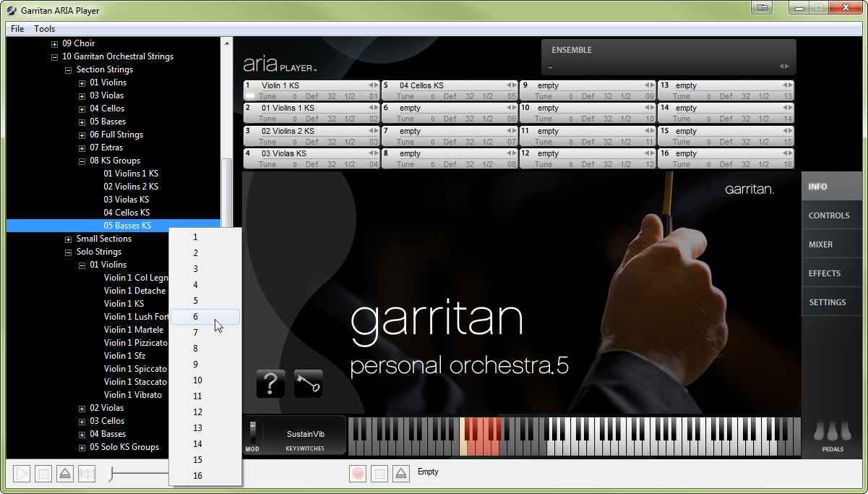Open the MIXER tab
868x494 pixels.
pyautogui.click(x=832, y=244)
